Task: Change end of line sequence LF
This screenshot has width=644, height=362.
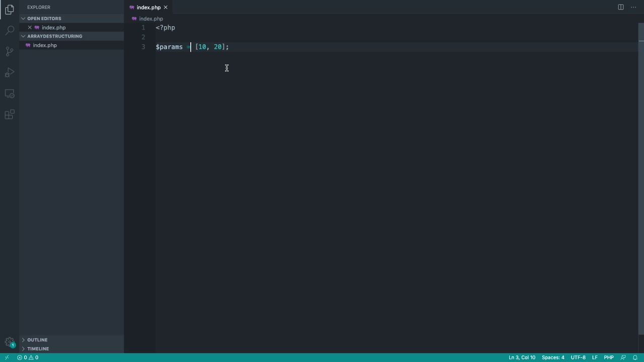Action: [595, 357]
